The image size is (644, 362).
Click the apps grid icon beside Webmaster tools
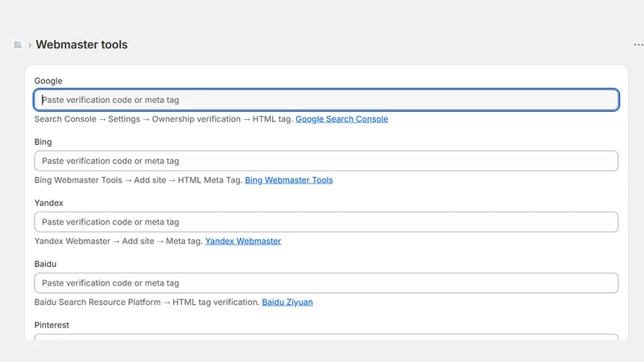(x=18, y=45)
